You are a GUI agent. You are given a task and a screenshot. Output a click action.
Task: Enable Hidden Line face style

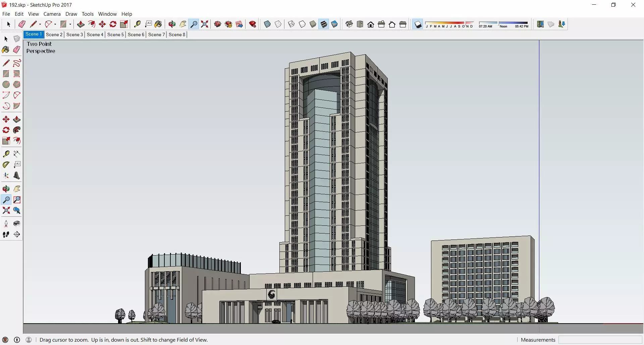[302, 24]
